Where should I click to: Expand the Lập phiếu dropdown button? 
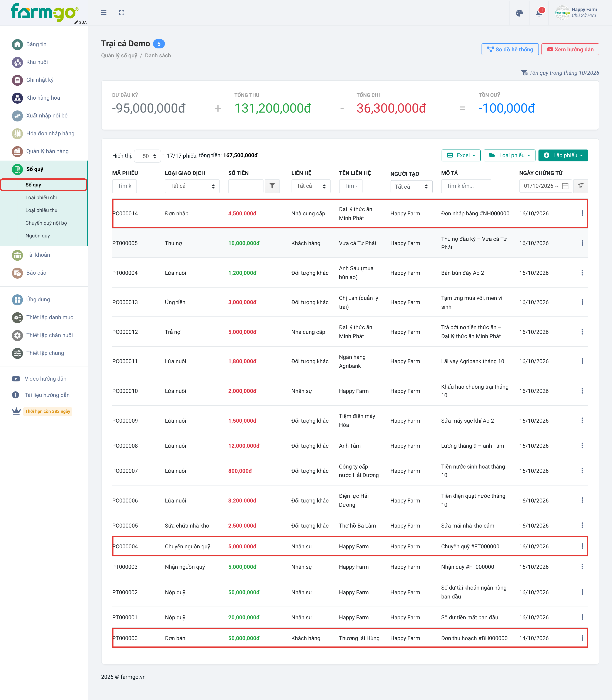(x=563, y=155)
